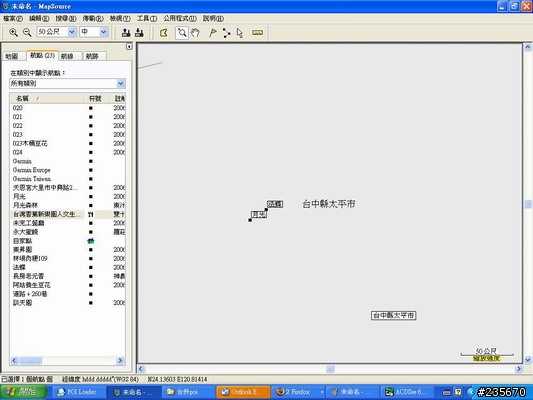Select the 023木橋豆花 waypoint row
Image resolution: width=533 pixels, height=400 pixels.
(68, 143)
